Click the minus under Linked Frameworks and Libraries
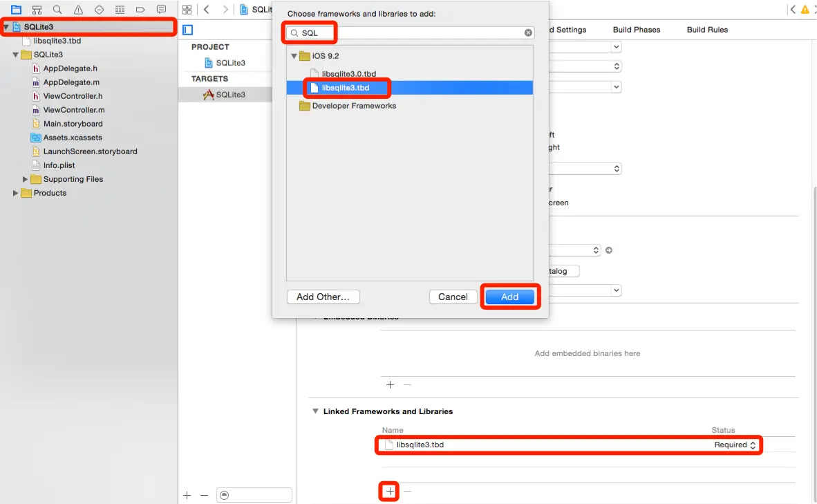 [407, 491]
